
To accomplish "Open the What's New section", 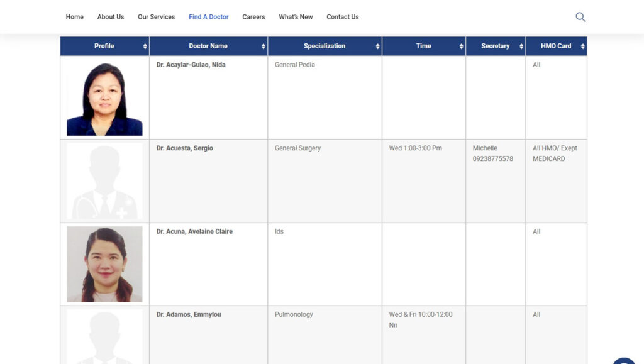I will click(296, 17).
